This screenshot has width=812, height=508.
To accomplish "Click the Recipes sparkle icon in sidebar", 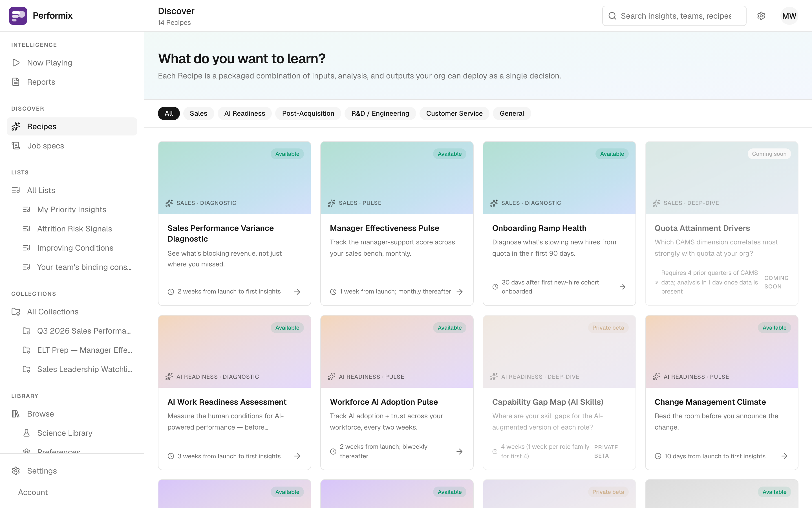I will pos(16,127).
